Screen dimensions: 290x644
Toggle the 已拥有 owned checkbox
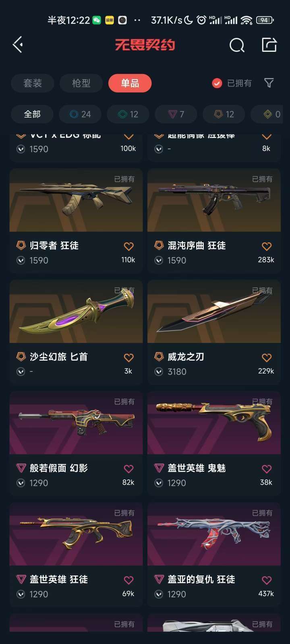(x=217, y=83)
